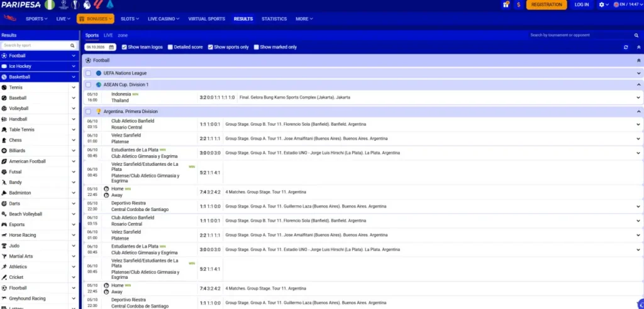Open the Premier League lion icon
This screenshot has height=309, width=644.
87,4
